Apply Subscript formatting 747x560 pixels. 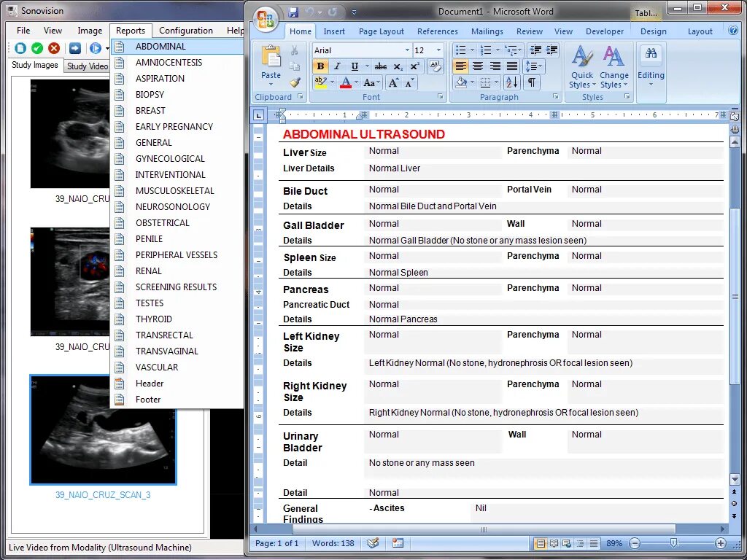click(398, 66)
